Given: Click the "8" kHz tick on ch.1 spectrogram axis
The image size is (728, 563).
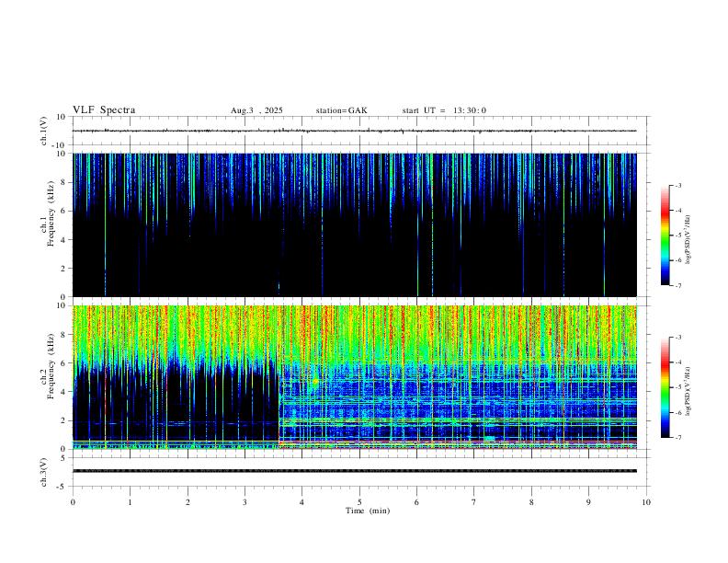Looking at the screenshot, I should pos(63,182).
